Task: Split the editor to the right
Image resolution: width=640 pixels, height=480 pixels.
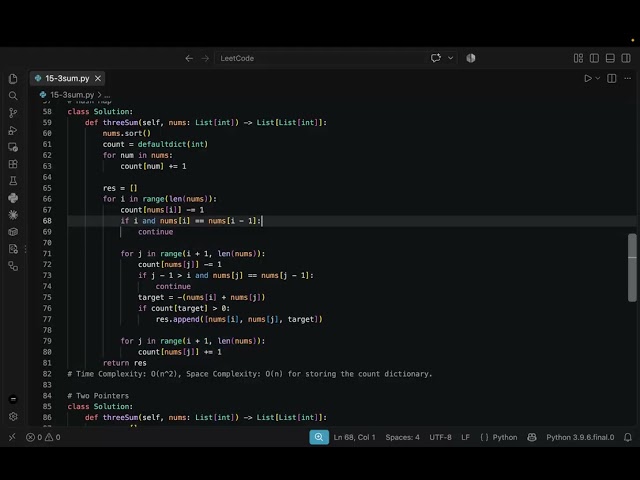Action: point(611,78)
